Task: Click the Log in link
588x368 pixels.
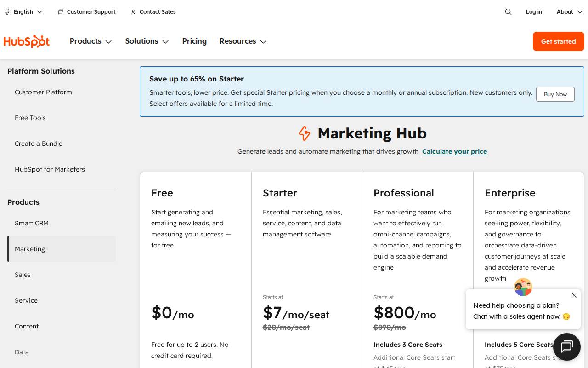Action: pos(534,12)
